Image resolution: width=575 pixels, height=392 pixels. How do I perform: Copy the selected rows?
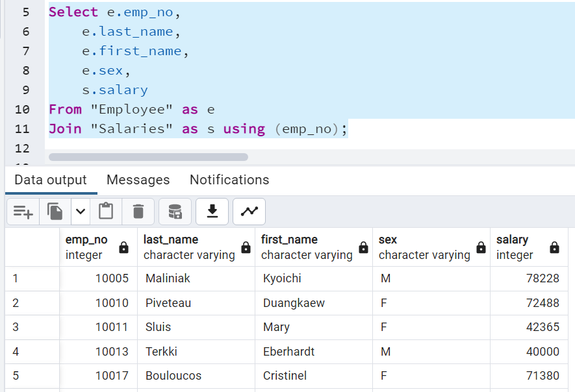point(55,211)
